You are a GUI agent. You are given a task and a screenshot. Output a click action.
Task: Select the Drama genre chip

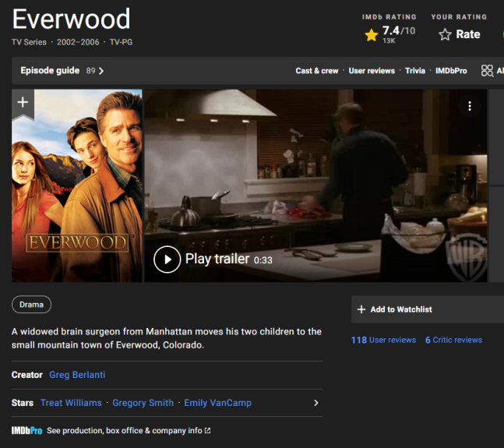pos(31,305)
